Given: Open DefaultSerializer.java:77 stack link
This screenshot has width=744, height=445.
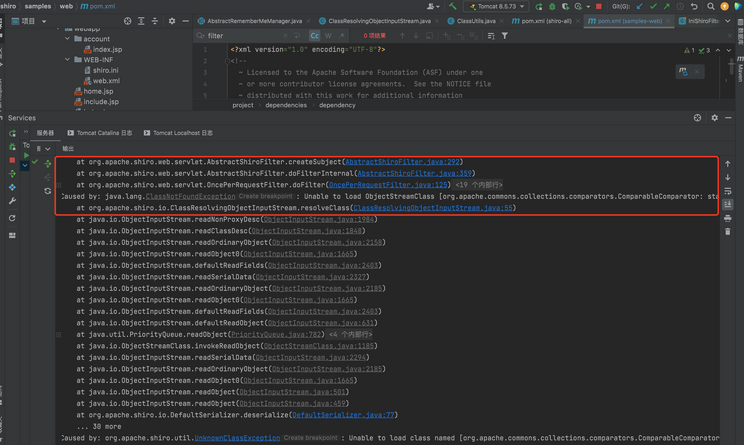Looking at the screenshot, I should (343, 415).
